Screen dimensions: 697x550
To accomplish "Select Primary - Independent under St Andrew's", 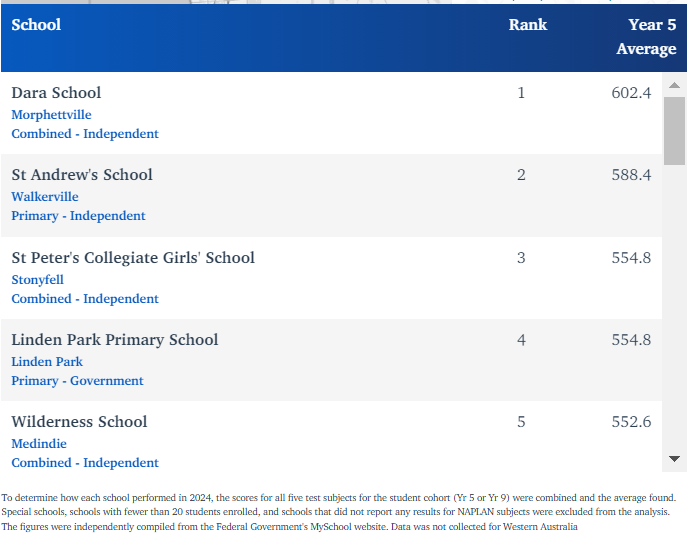I will pyautogui.click(x=78, y=216).
